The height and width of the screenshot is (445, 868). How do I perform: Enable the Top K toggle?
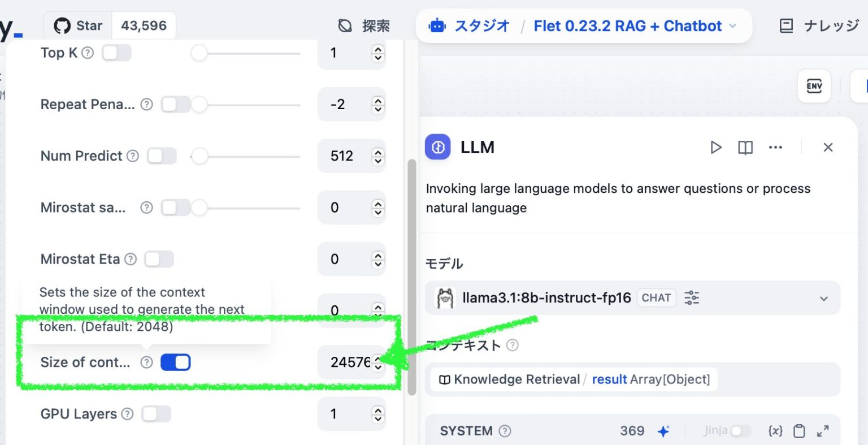pos(116,53)
